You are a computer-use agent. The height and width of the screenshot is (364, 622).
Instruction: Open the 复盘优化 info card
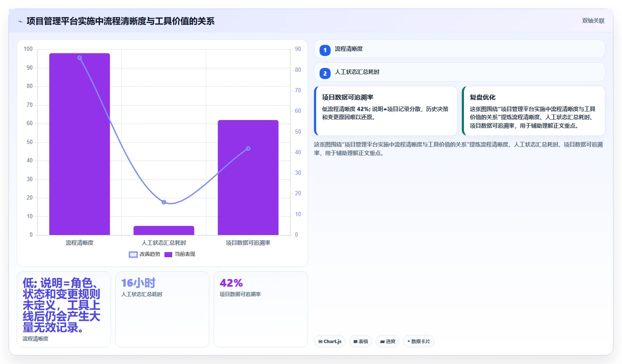point(534,111)
